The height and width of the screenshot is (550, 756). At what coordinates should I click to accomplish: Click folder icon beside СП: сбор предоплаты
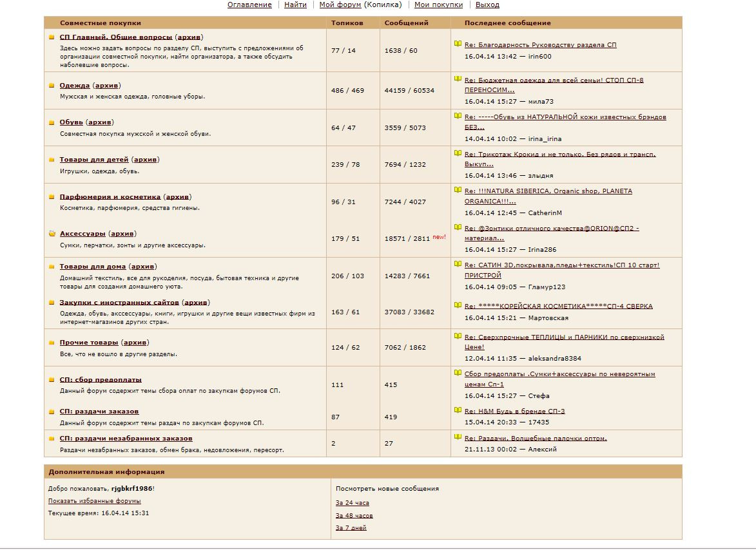click(x=52, y=380)
